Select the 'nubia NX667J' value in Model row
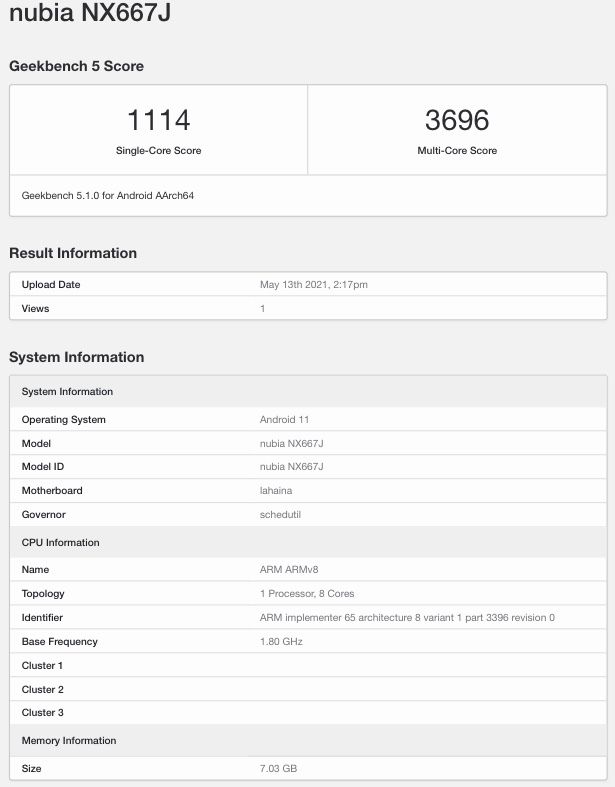Image resolution: width=615 pixels, height=787 pixels. coord(292,444)
